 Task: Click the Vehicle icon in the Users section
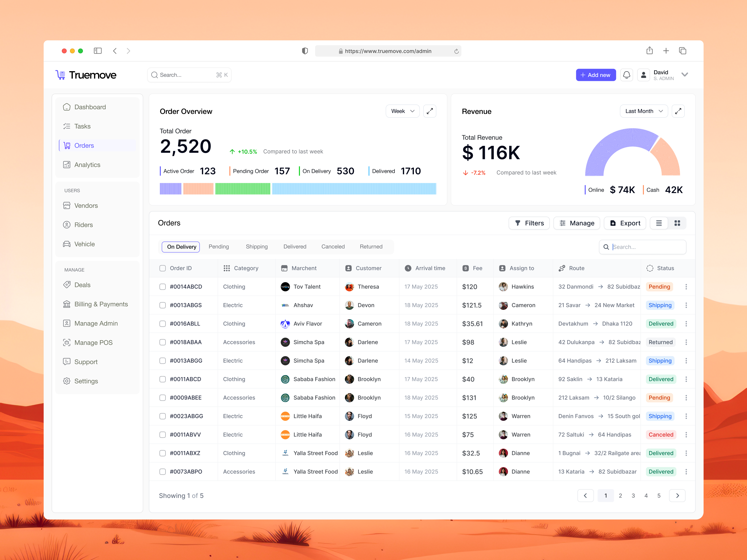(x=67, y=244)
